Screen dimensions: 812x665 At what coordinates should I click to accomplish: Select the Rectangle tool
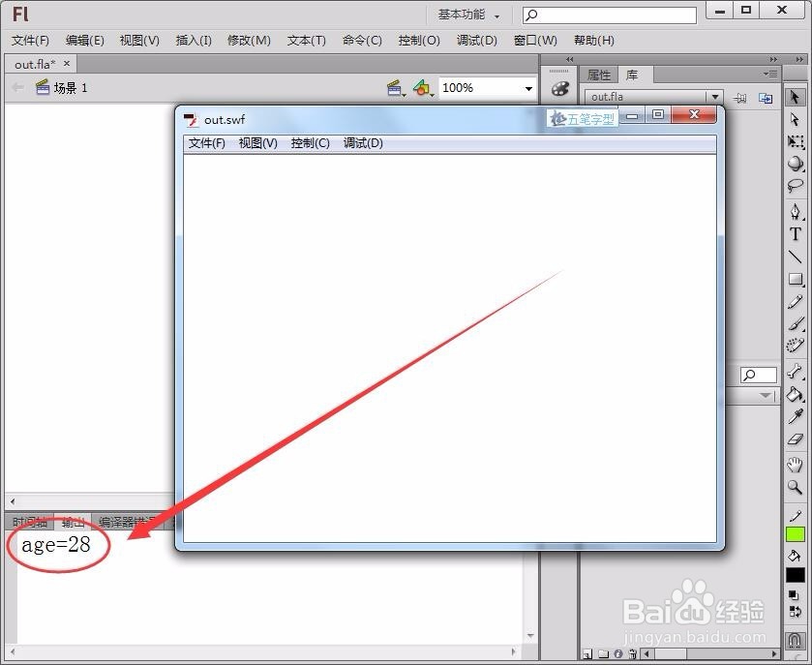[795, 279]
